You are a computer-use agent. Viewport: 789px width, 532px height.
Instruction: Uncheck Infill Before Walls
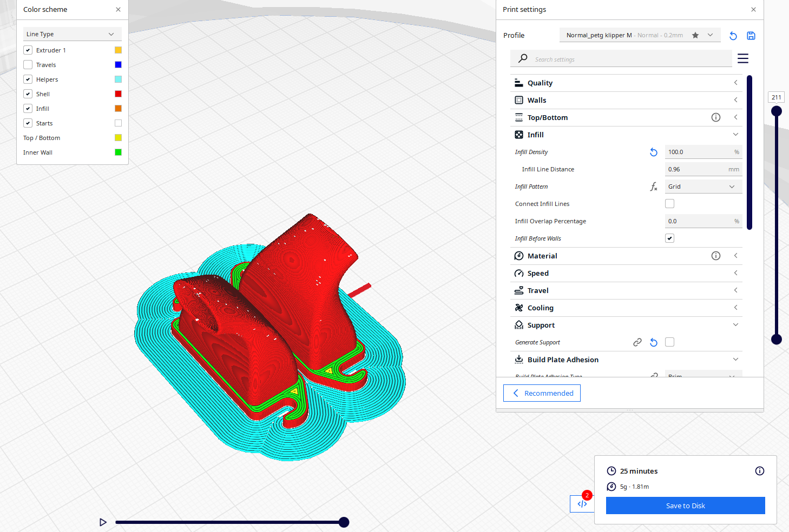click(x=669, y=238)
